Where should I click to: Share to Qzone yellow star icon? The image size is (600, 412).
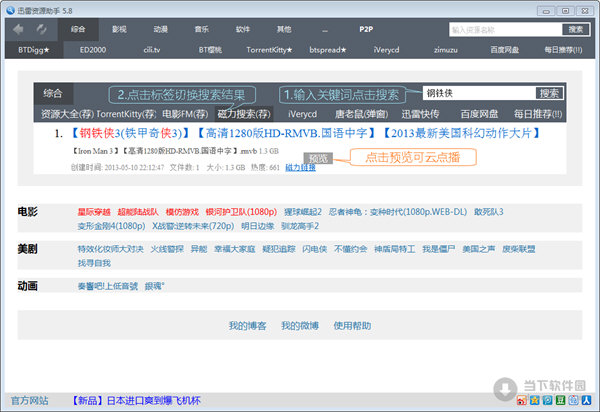click(x=535, y=400)
